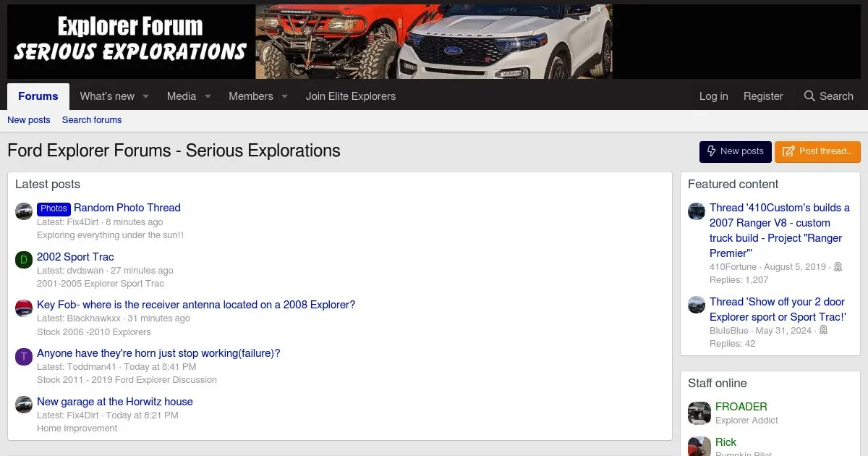Click the search magnifier icon in navbar

[809, 96]
